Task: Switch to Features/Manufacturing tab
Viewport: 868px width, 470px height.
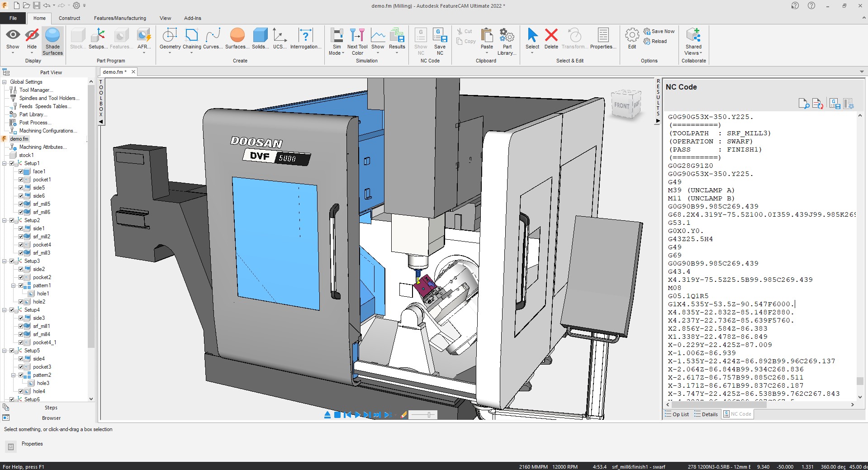Action: click(120, 18)
